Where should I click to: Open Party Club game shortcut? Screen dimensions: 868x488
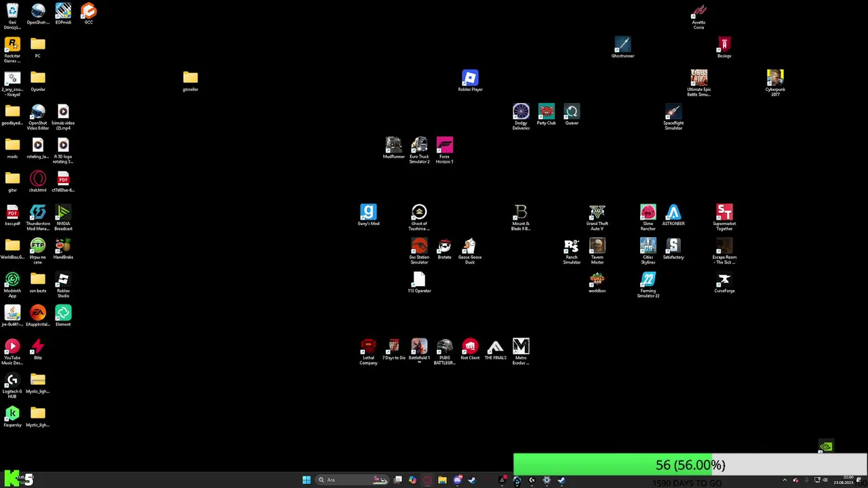pyautogui.click(x=546, y=115)
